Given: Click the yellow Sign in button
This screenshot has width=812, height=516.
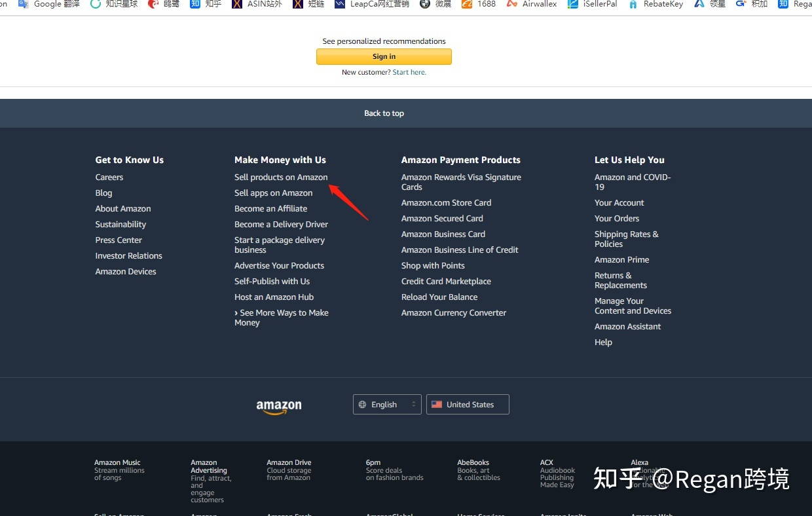Looking at the screenshot, I should (384, 57).
